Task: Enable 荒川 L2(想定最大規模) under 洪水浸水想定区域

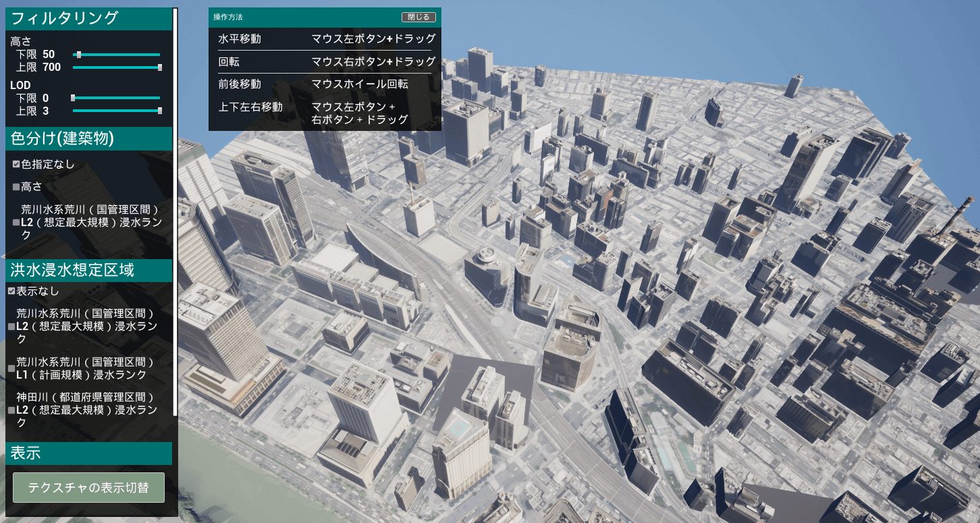Action: tap(11, 326)
